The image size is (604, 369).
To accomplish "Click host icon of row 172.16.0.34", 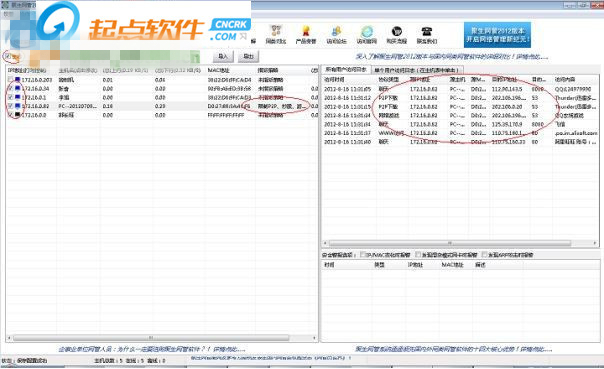I will 17,88.
